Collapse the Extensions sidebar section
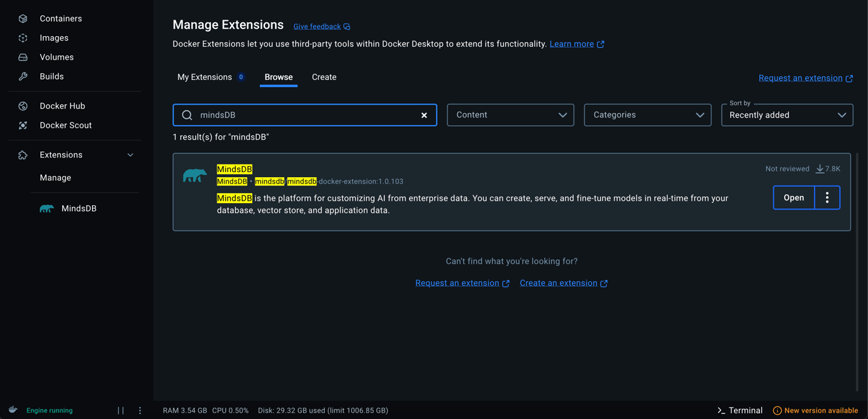 pos(130,155)
